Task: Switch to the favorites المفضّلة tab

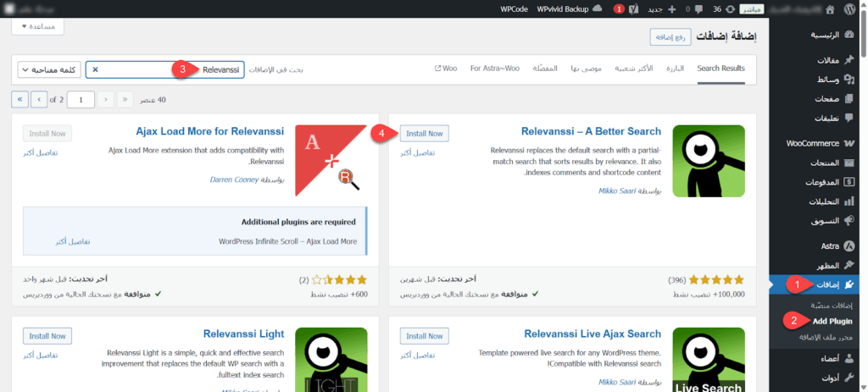Action: click(x=545, y=69)
